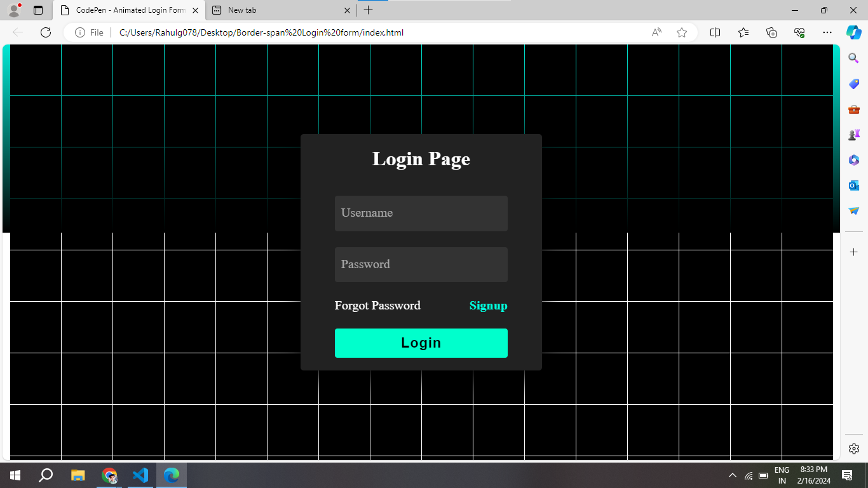Open Settings and more ellipsis menu
This screenshot has width=868, height=488.
coord(827,32)
